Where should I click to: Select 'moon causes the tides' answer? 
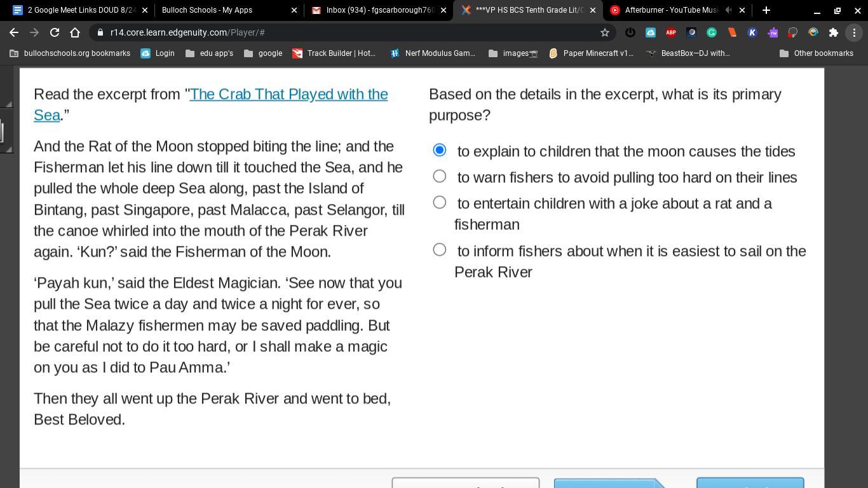pyautogui.click(x=439, y=151)
